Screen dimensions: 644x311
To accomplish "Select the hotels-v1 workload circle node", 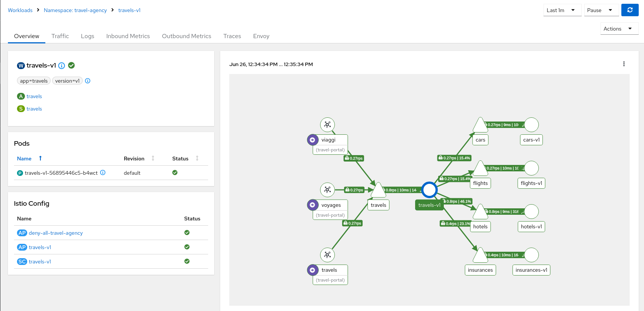I will [531, 212].
